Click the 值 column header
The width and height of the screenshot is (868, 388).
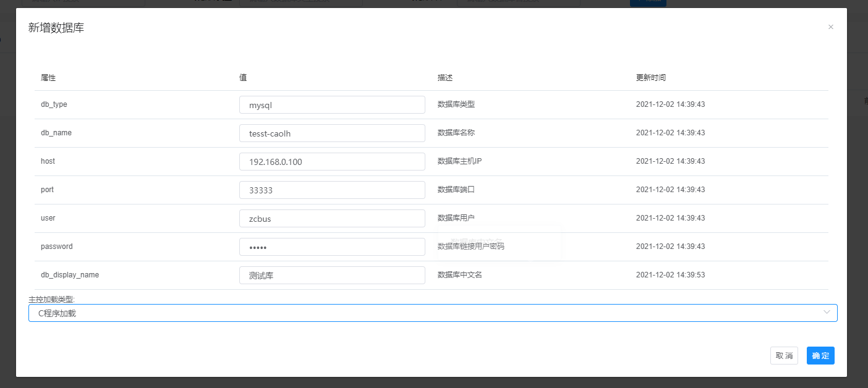tap(243, 78)
